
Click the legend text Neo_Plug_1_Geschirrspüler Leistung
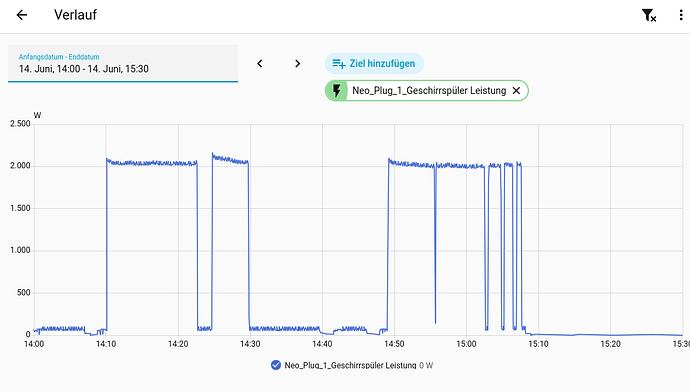[x=350, y=365]
